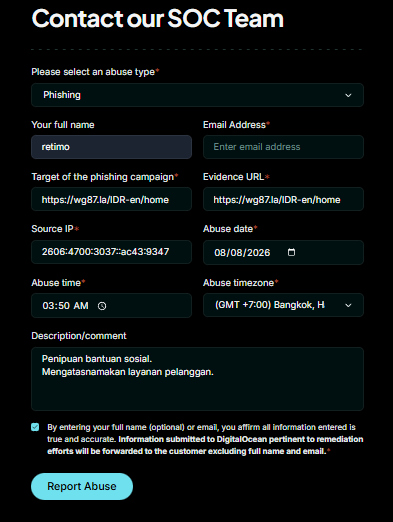Focus the Your full name field
This screenshot has width=393, height=522.
pyautogui.click(x=111, y=147)
